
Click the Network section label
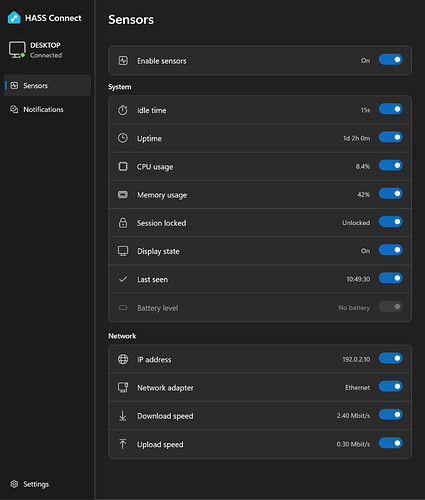pyautogui.click(x=122, y=336)
